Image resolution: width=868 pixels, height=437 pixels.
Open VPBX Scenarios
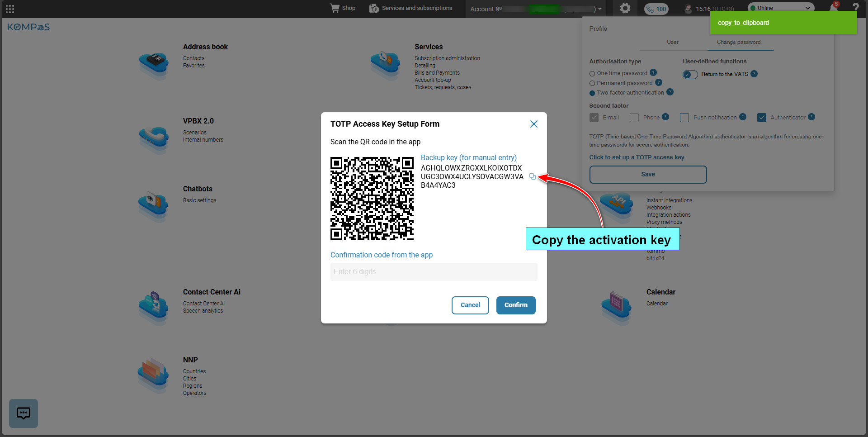click(194, 133)
